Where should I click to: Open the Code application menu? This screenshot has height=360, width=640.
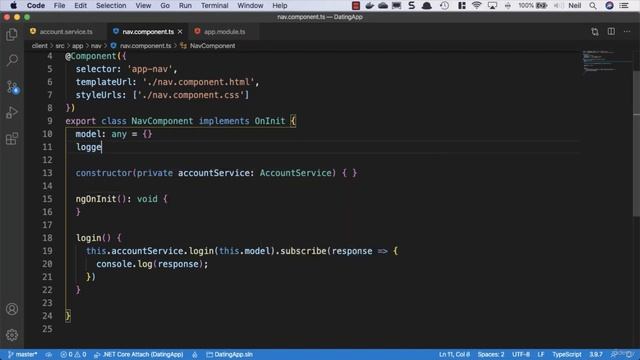coord(36,6)
